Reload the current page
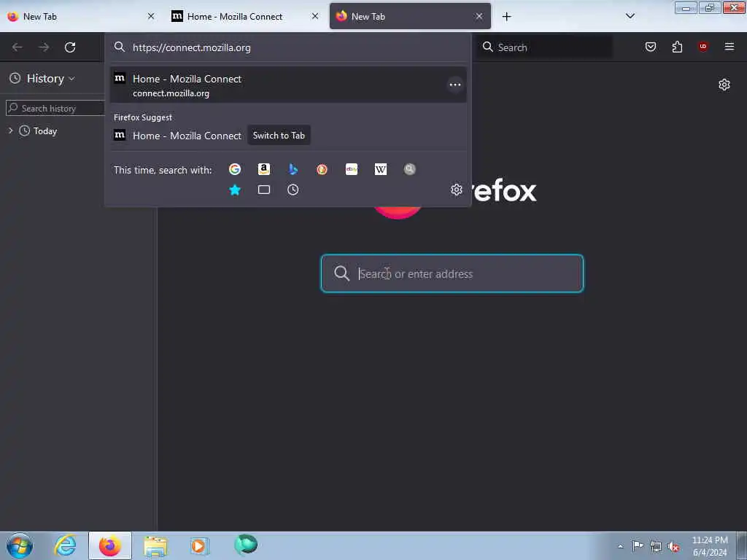Viewport: 747px width, 560px height. [x=70, y=47]
